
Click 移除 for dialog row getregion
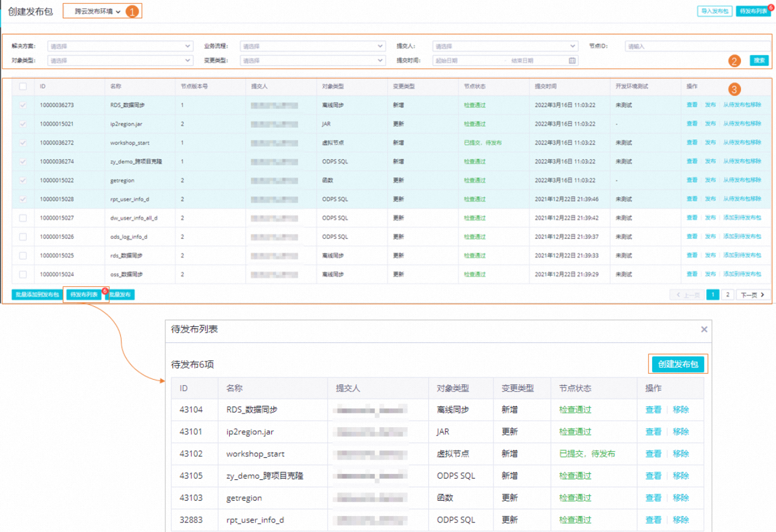[x=681, y=498]
